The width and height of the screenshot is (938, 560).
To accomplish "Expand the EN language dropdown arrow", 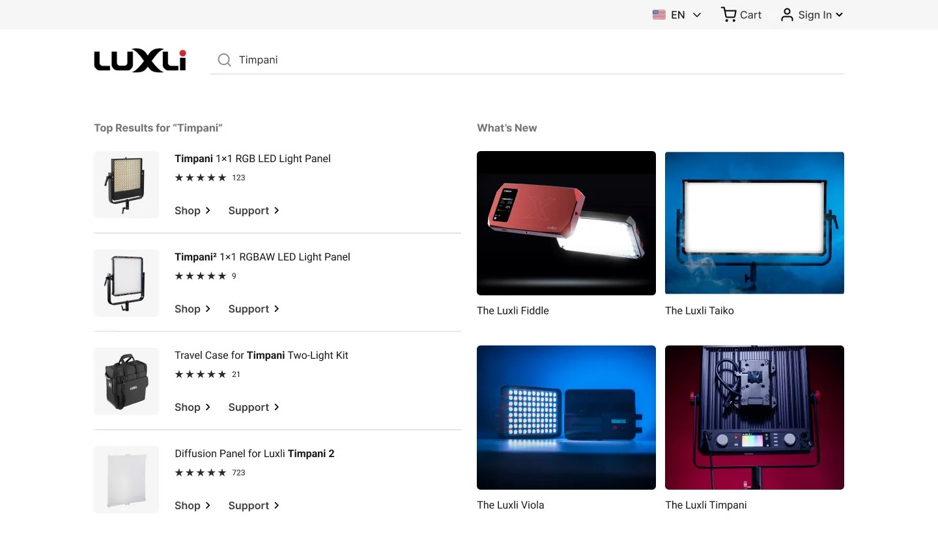I will pyautogui.click(x=697, y=15).
